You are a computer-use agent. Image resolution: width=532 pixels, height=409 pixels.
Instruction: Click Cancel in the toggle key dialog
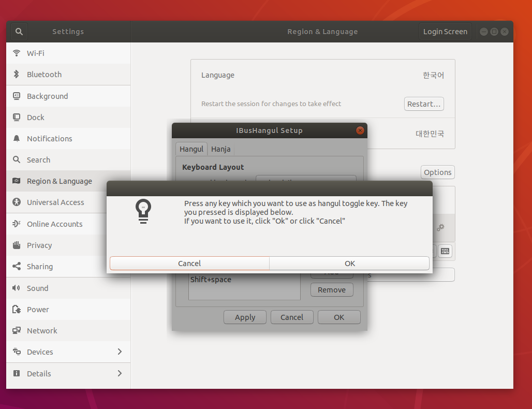coord(189,264)
